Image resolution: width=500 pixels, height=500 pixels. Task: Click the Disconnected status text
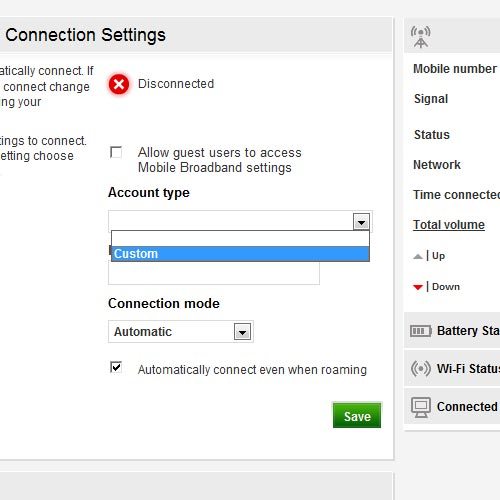tap(176, 84)
